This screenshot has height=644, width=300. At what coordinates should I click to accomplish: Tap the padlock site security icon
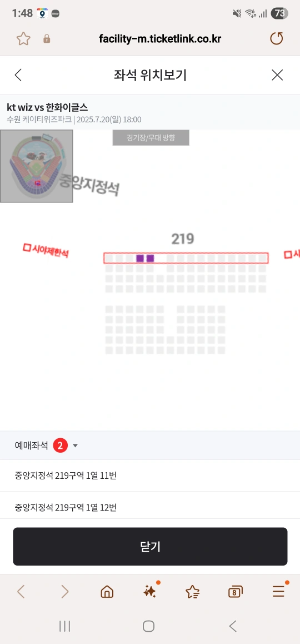(x=47, y=39)
